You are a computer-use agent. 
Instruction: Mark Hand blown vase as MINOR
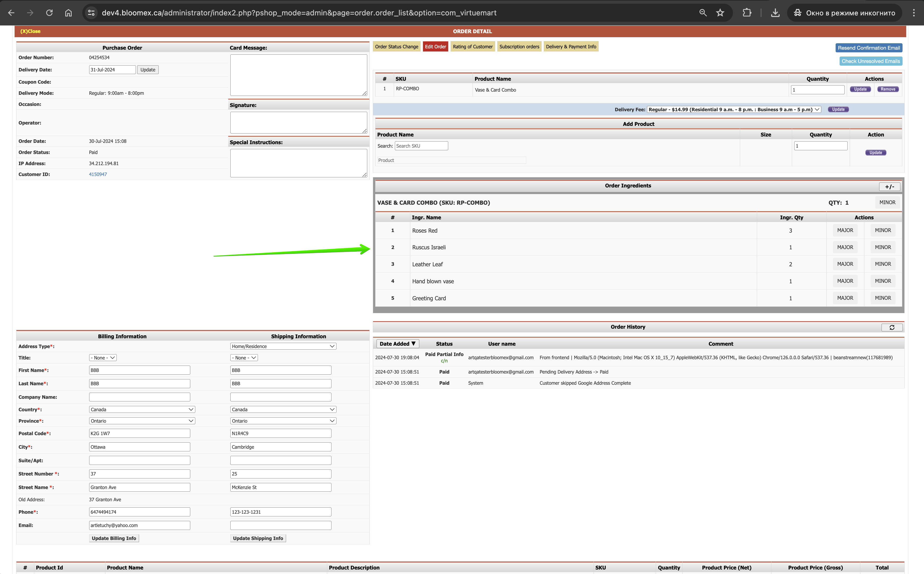coord(883,281)
